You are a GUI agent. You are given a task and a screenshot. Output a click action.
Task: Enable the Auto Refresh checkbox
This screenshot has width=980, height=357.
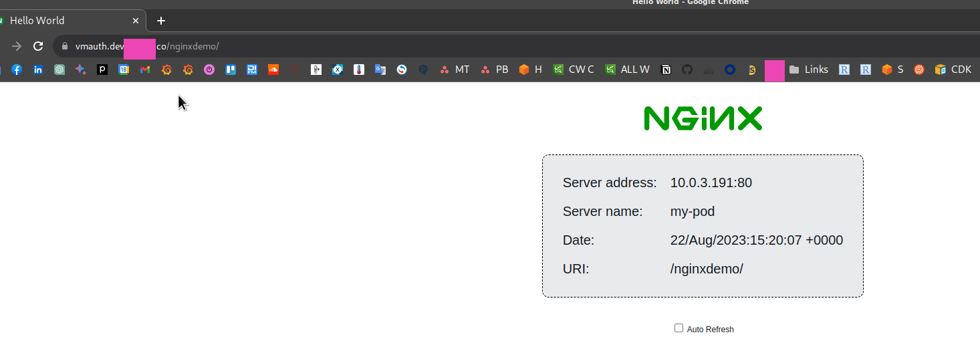(679, 328)
